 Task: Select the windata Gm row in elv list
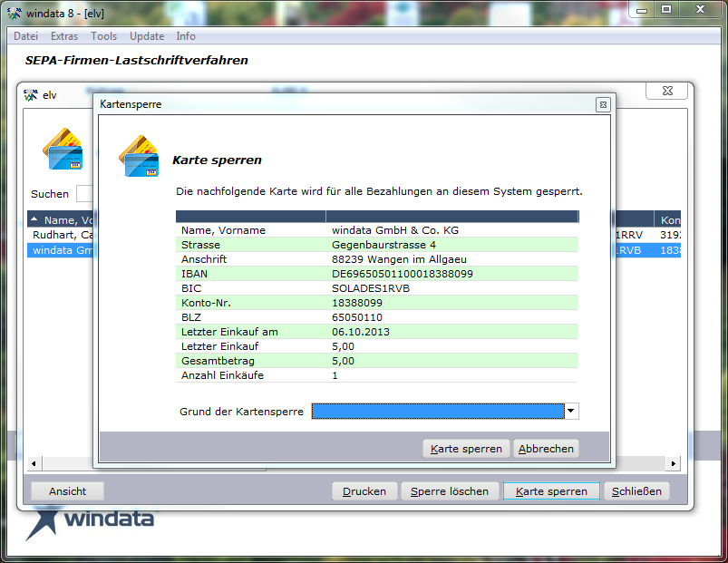[x=62, y=250]
